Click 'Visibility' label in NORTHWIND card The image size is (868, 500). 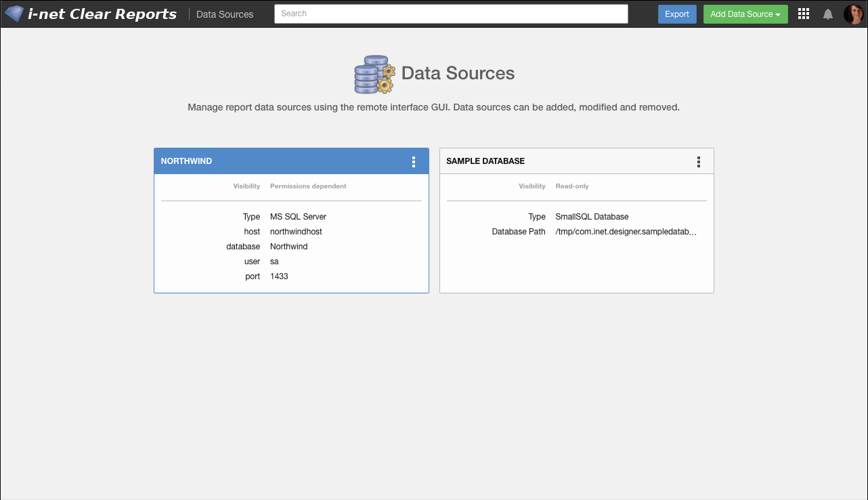[246, 186]
